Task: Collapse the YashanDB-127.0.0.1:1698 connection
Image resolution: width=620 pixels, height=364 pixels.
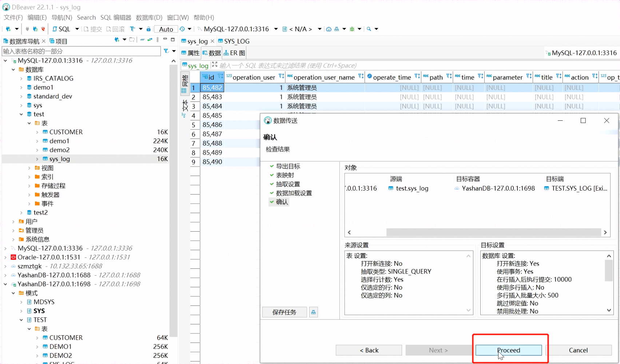Action: [5, 284]
